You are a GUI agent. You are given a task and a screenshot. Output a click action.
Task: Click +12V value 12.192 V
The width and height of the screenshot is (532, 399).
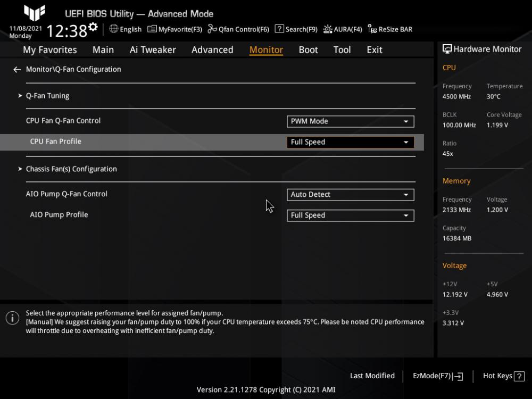455,295
